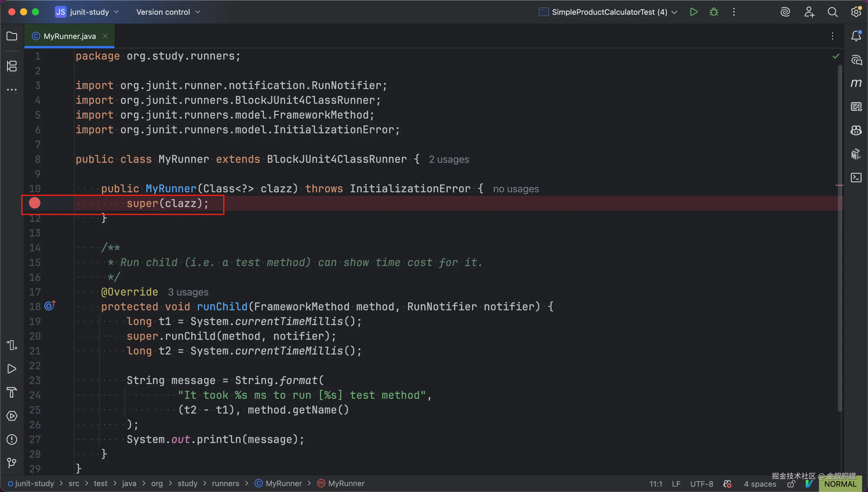Open the Problems tool window icon
Screen dimensions: 868x492
coord(12,439)
